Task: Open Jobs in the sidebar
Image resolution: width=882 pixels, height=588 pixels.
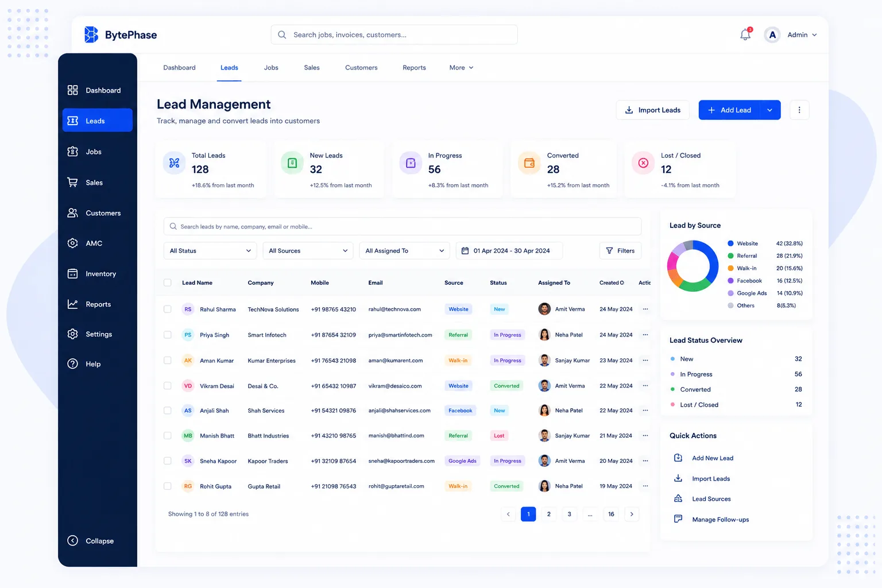Action: coord(98,152)
